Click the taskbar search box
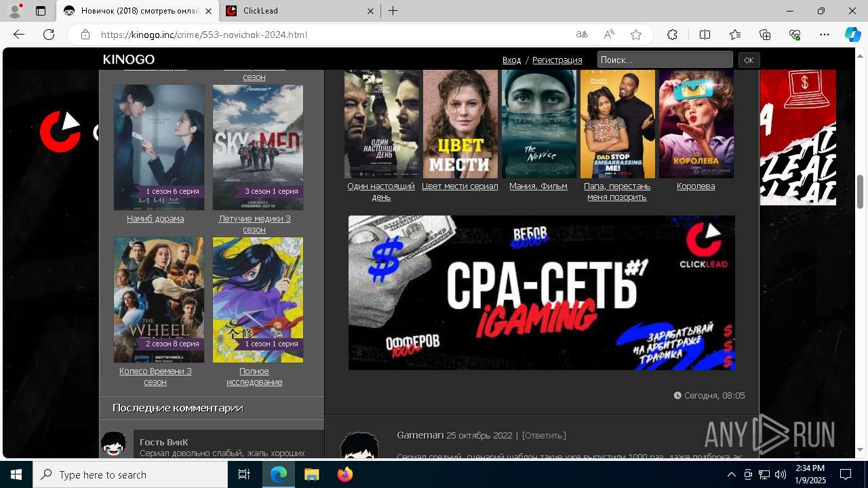 (130, 474)
